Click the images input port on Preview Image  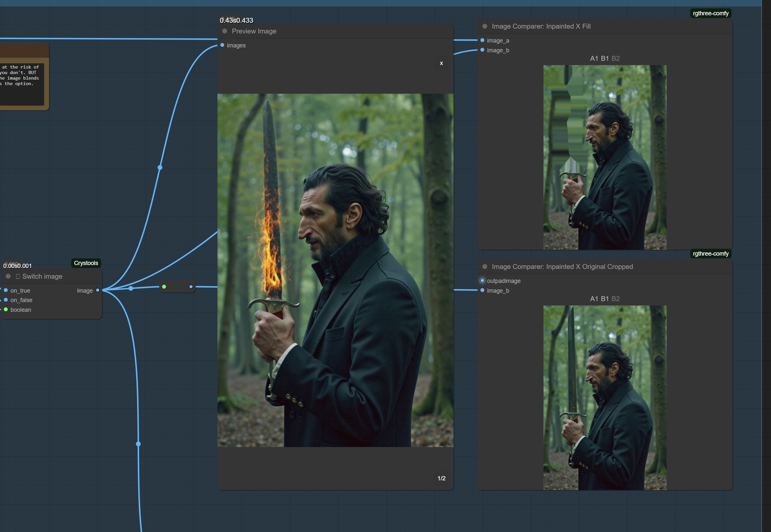pos(222,45)
